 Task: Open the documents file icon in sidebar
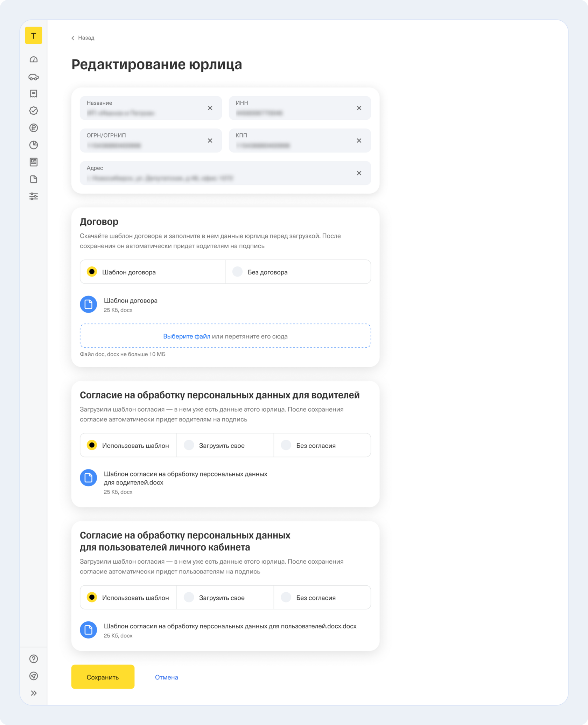[34, 179]
